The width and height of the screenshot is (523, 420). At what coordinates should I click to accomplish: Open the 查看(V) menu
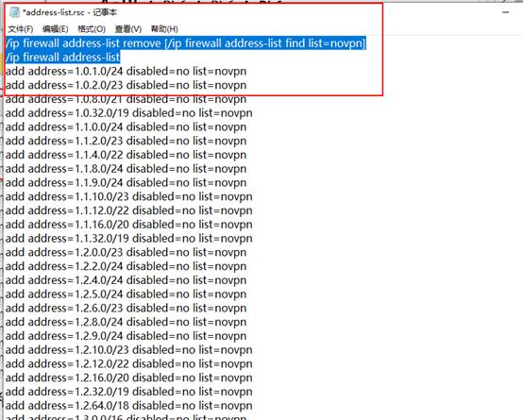(x=128, y=29)
